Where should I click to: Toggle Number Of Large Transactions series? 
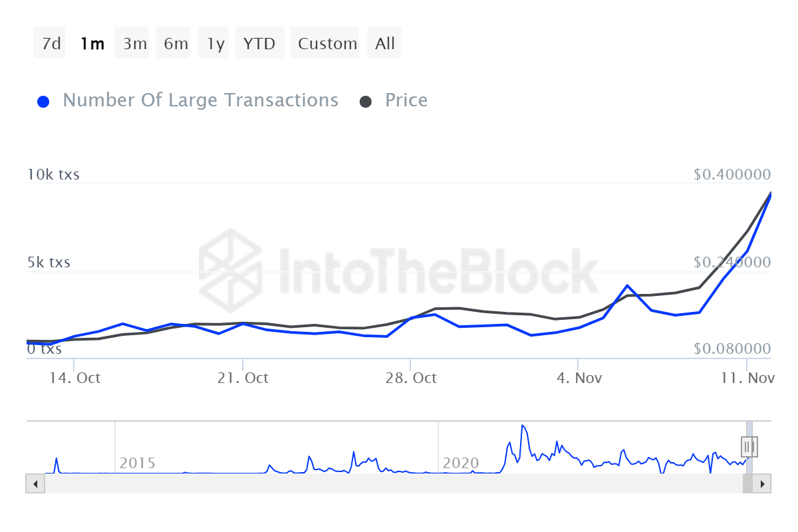(x=200, y=100)
